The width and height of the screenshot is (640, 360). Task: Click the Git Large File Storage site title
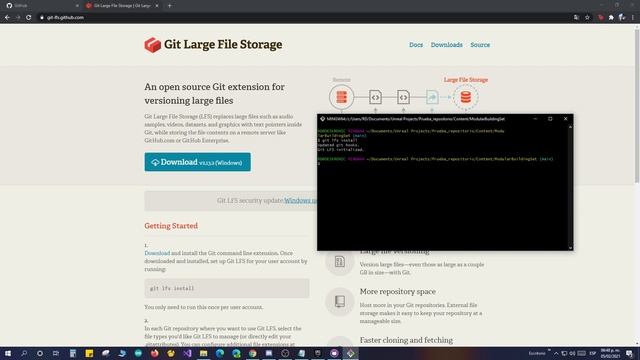(223, 44)
